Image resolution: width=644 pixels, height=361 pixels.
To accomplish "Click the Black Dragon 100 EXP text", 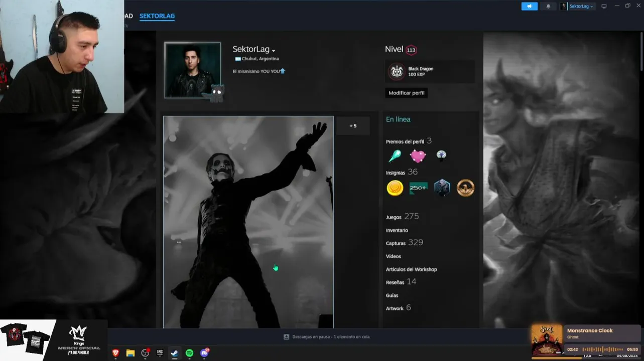I will click(421, 71).
